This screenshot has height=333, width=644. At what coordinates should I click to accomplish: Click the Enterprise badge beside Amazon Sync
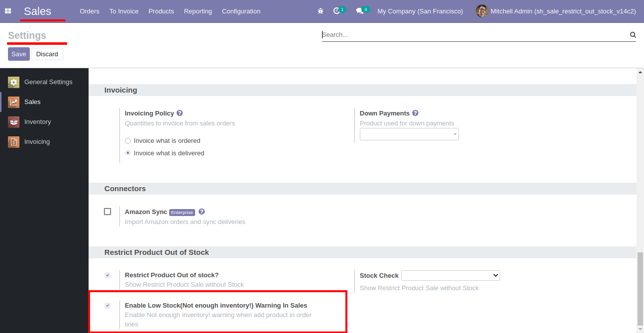tap(182, 213)
